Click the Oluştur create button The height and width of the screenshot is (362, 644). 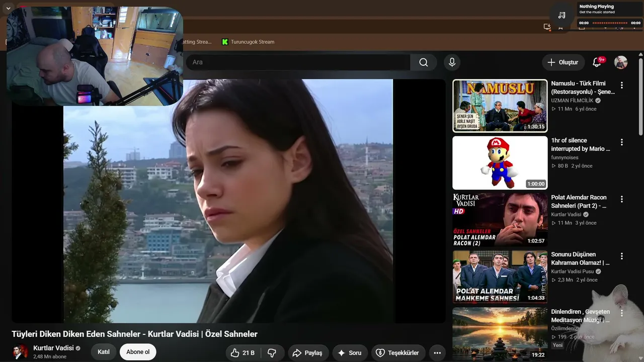pyautogui.click(x=563, y=62)
